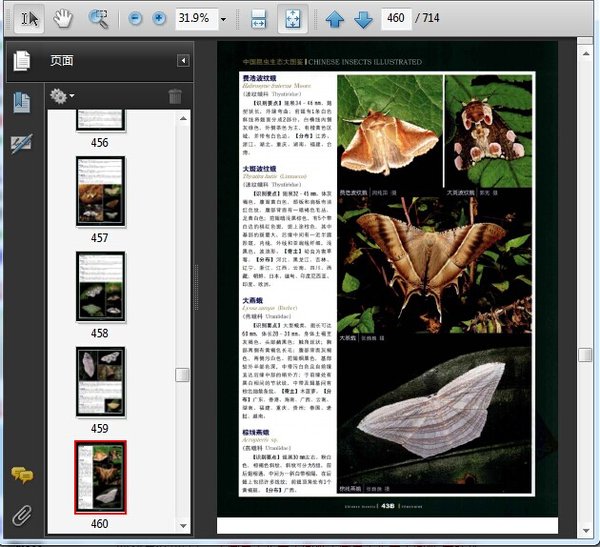
Task: Delete selected page with trash icon
Action: 175,97
